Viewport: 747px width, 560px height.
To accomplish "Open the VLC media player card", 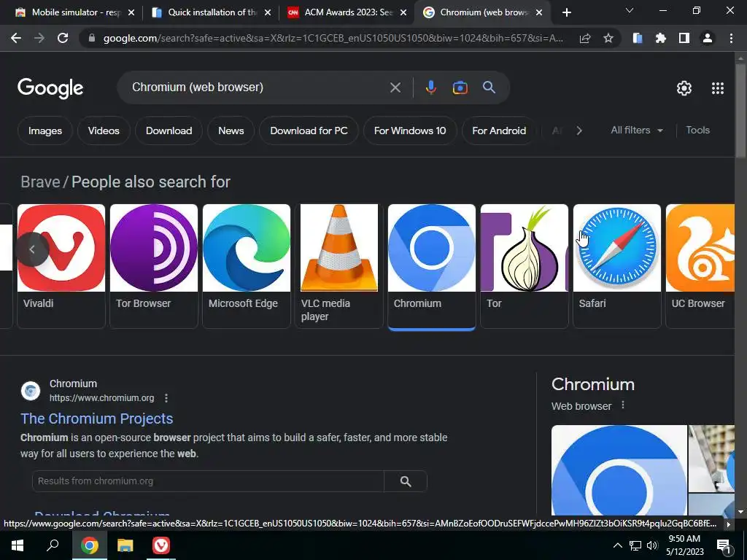I will 338,266.
